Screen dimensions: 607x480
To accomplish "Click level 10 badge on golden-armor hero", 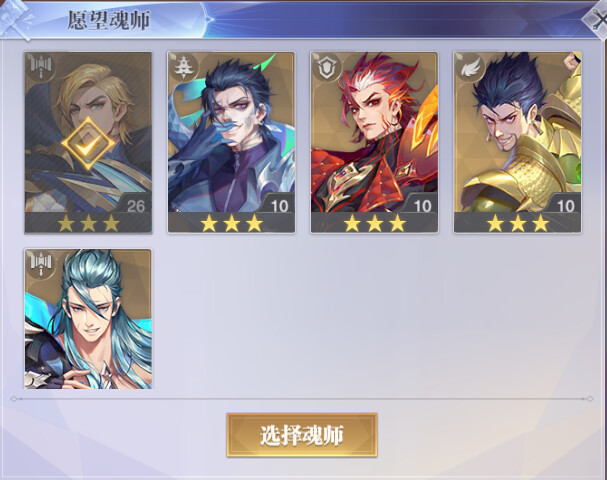I will click(565, 206).
